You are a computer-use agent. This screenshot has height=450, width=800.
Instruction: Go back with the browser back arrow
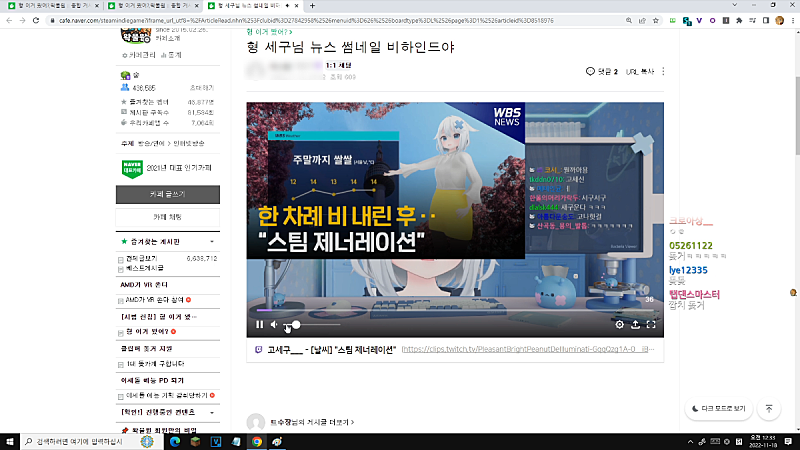(9, 20)
